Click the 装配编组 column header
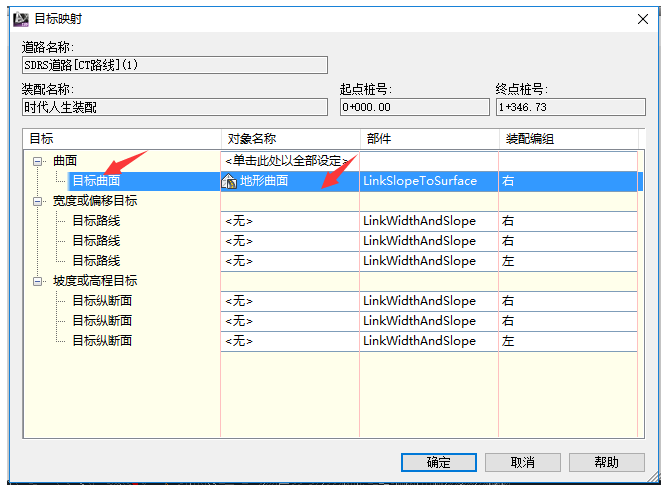 [569, 139]
